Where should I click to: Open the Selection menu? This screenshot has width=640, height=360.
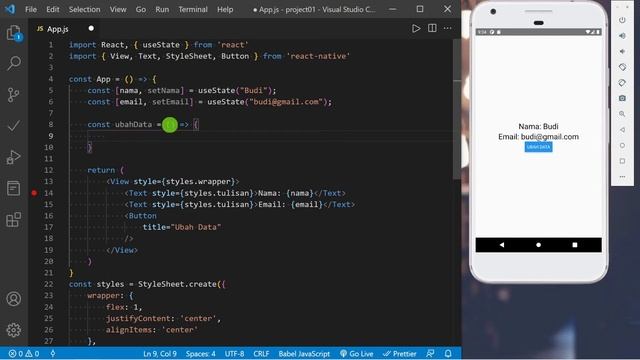pyautogui.click(x=84, y=9)
